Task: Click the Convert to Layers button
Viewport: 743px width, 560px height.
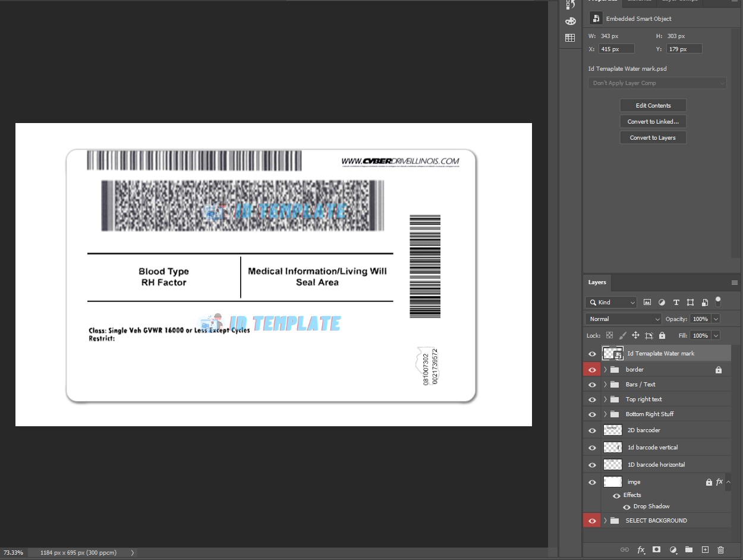Action: pyautogui.click(x=653, y=138)
